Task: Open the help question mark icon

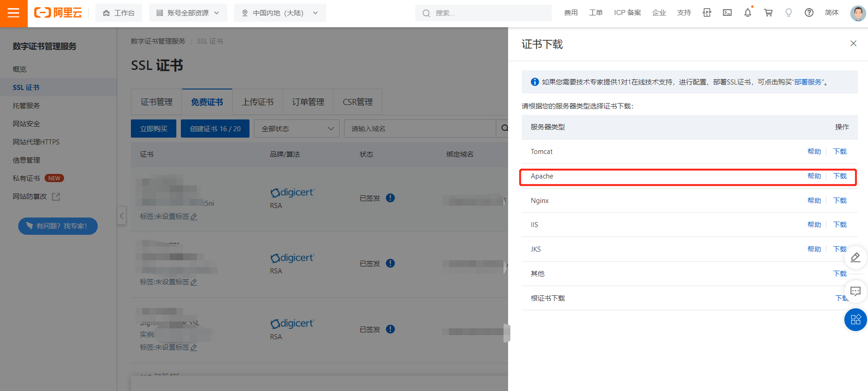Action: coord(809,13)
